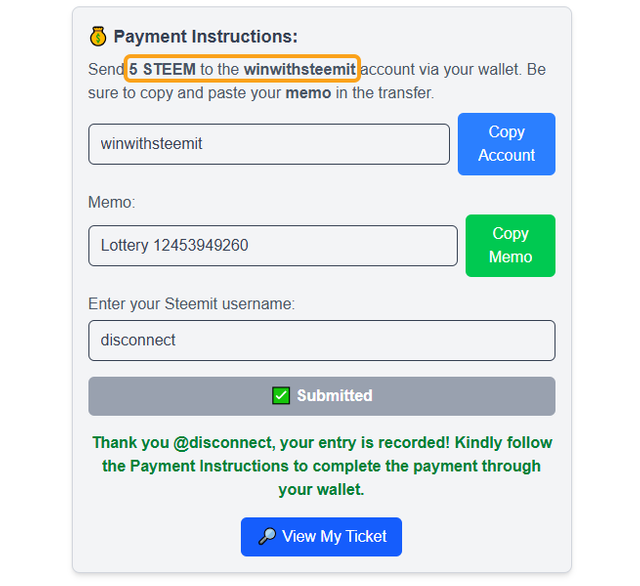Click the bold winwithsteemit name in instructions

300,69
